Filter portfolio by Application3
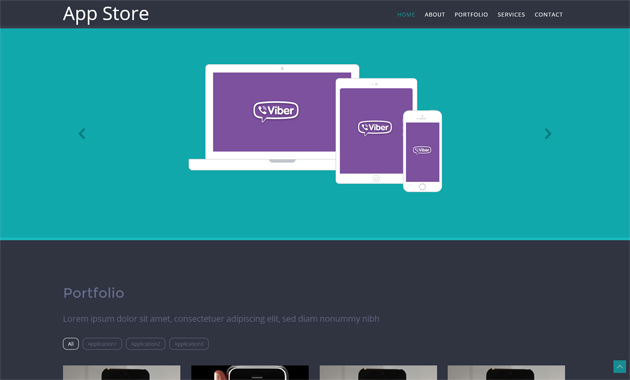Screen dimensions: 630x380 189,344
